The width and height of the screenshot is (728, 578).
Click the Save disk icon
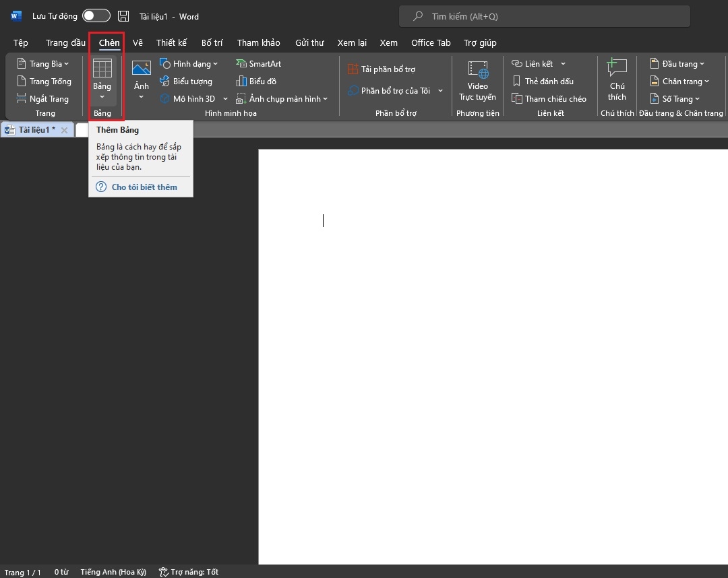pos(123,16)
